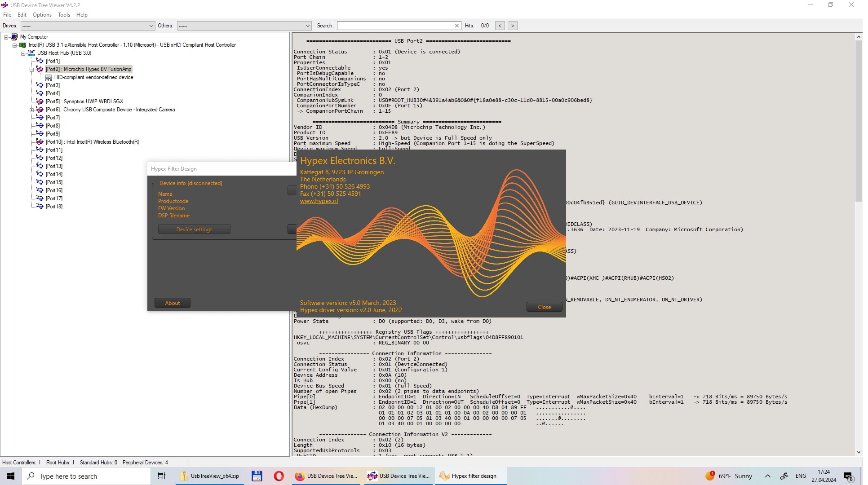This screenshot has width=868, height=485.
Task: Select My Computer icon in tree
Action: 14,37
